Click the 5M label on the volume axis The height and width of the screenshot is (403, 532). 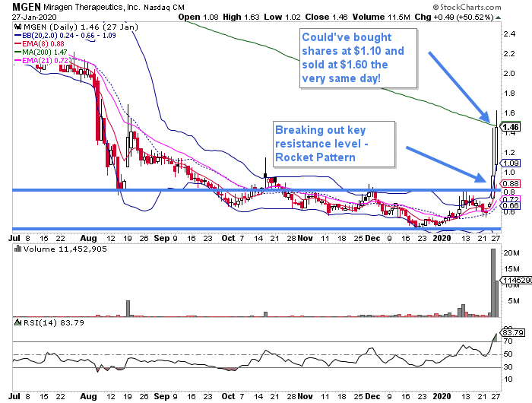(514, 301)
